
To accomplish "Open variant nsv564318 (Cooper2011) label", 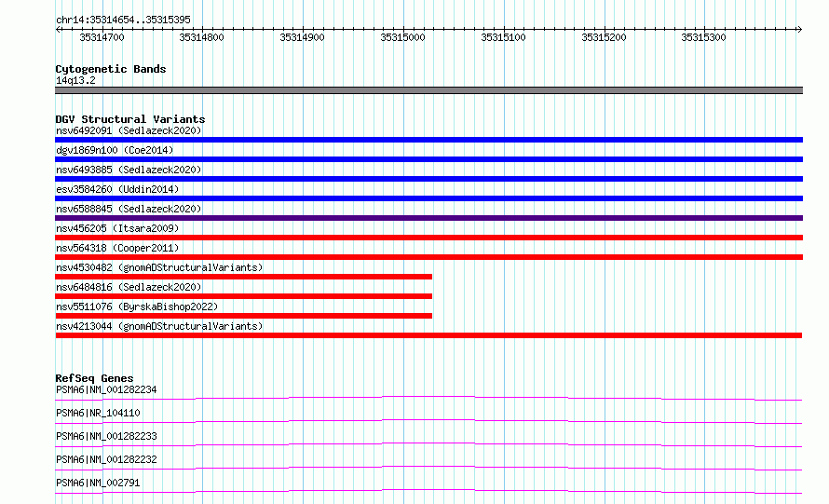I will point(117,248).
